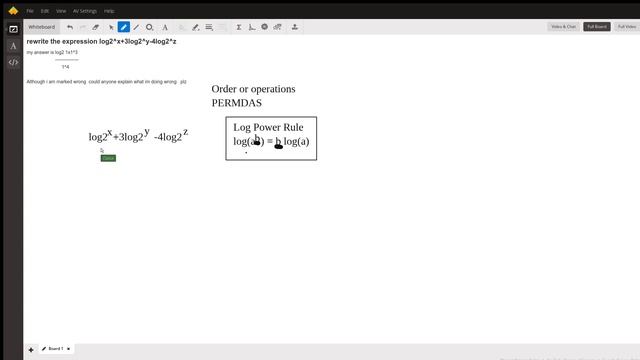The height and width of the screenshot is (360, 640).
Task: Click 'Although i am marked wrong' text
Action: click(106, 82)
